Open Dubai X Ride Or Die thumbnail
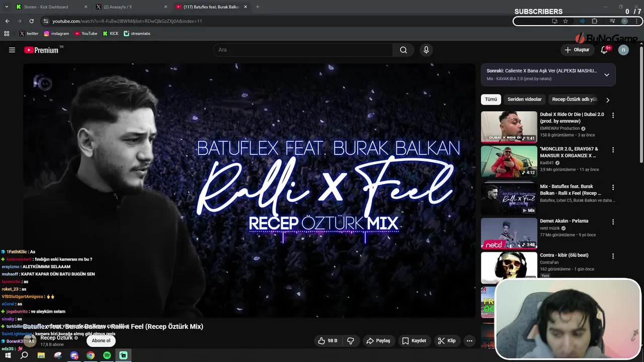Image resolution: width=644 pixels, height=362 pixels. 509,127
